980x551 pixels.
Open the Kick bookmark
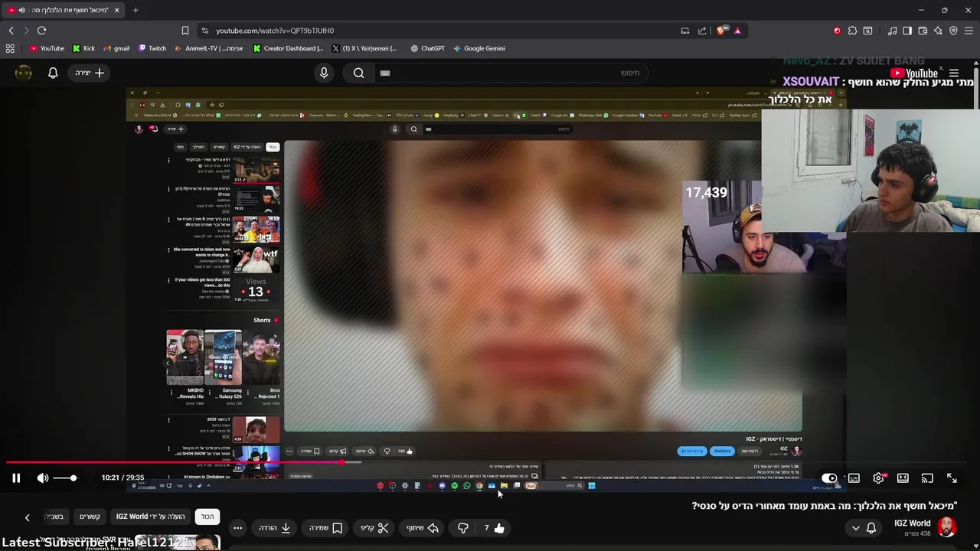[84, 48]
